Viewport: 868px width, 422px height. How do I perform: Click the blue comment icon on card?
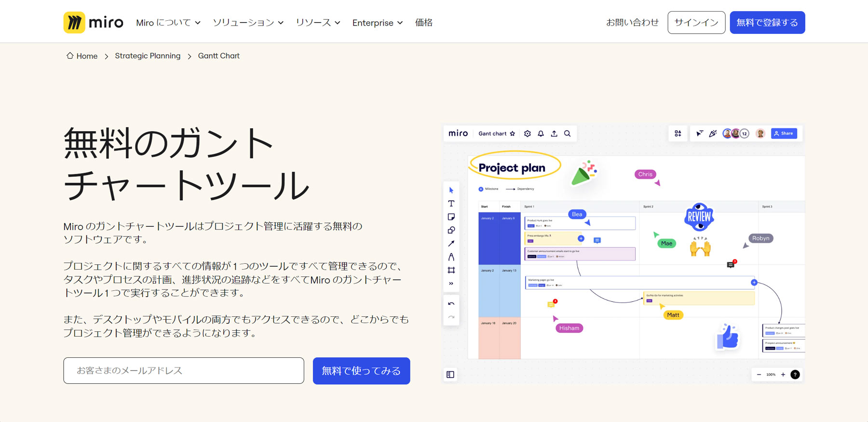pyautogui.click(x=597, y=240)
